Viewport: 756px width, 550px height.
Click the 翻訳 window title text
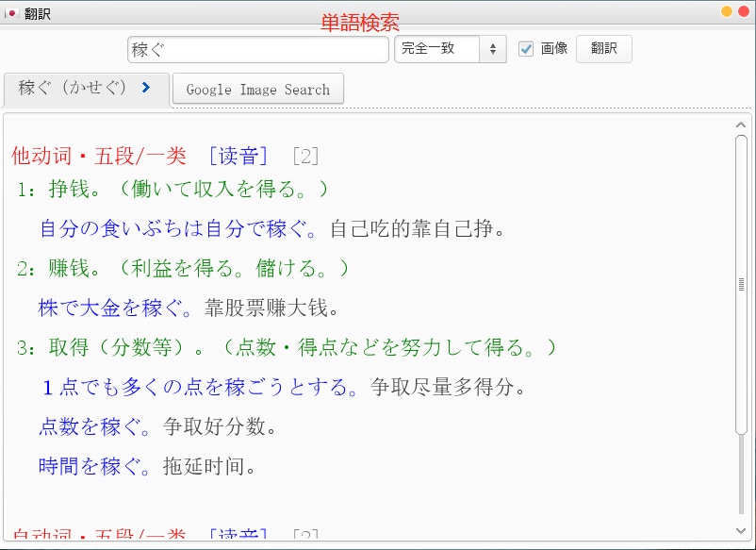(38, 13)
